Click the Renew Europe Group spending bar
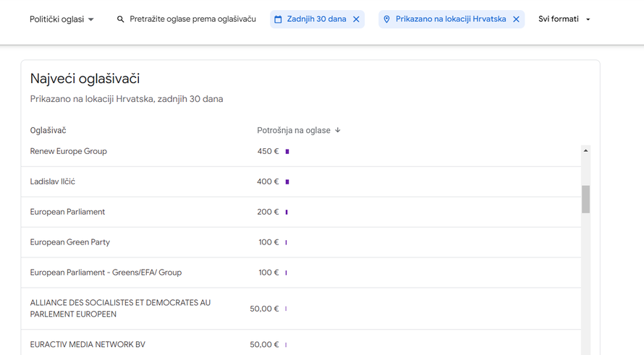The image size is (644, 355). (287, 152)
